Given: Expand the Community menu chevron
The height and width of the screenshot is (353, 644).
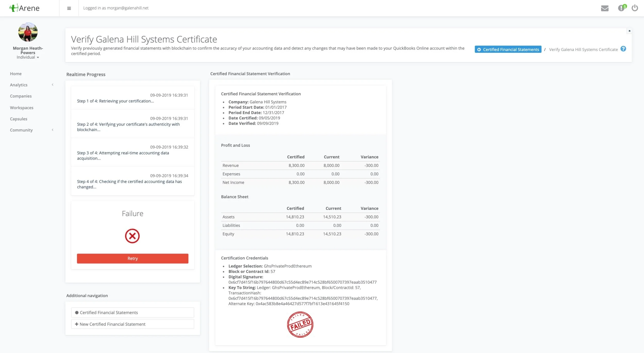Looking at the screenshot, I should pos(53,130).
